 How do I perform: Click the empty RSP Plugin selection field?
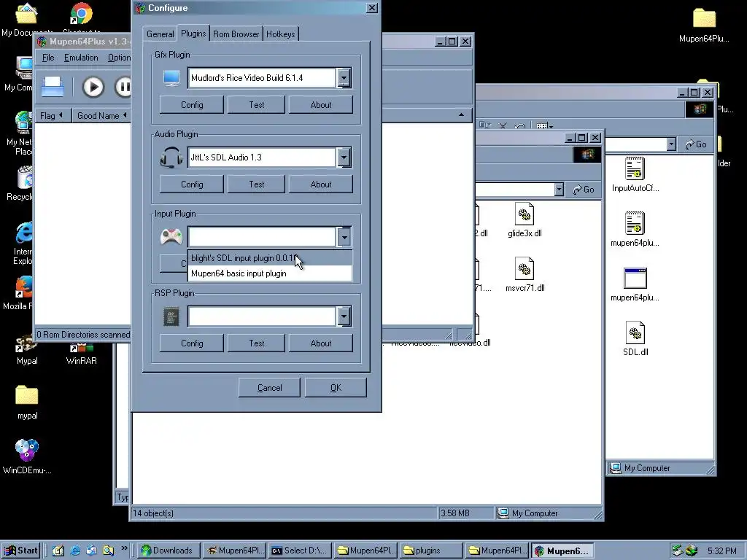coord(263,316)
